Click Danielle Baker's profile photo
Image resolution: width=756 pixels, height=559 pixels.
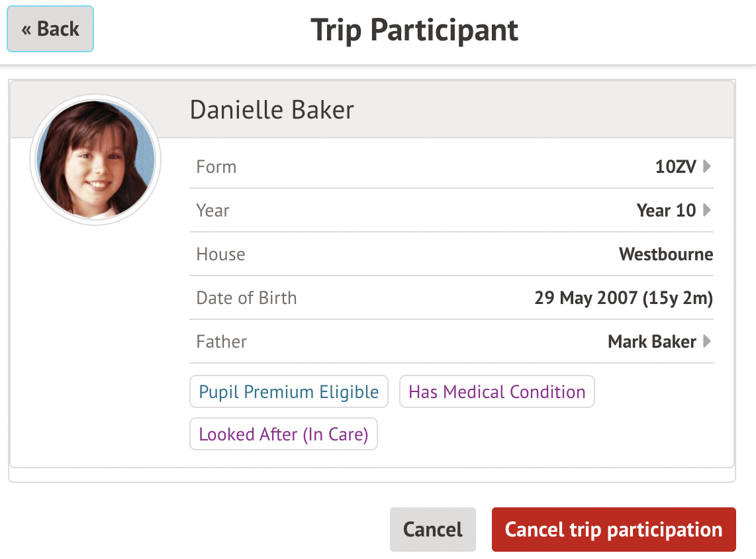click(95, 160)
